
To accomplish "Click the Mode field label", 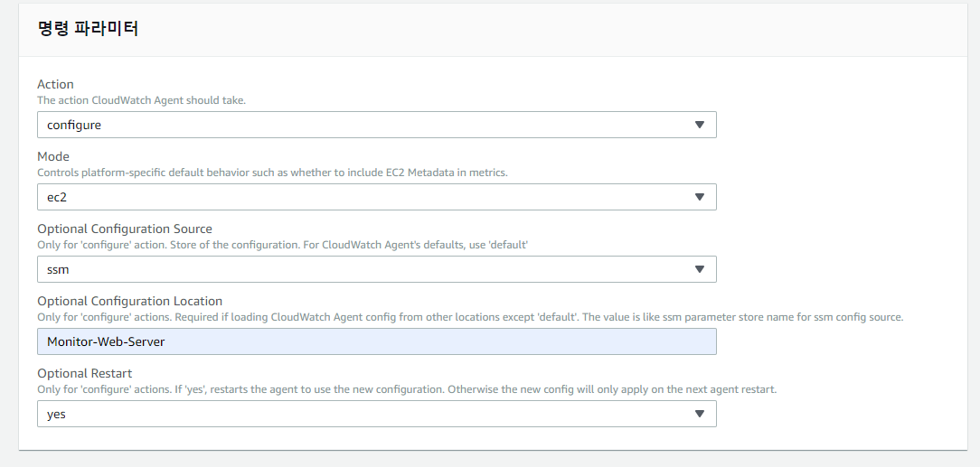I will coord(53,156).
